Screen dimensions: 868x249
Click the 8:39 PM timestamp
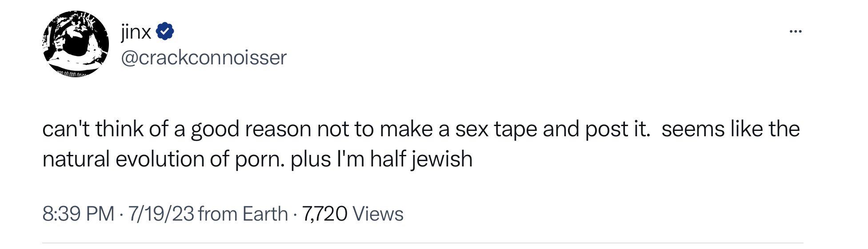(x=78, y=214)
